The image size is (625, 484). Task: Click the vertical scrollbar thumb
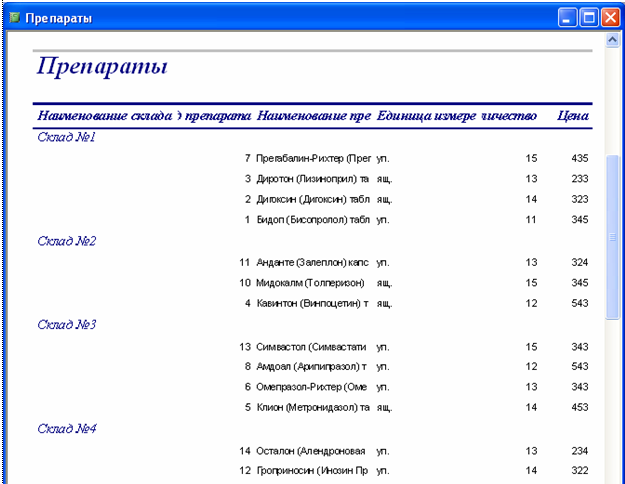(x=614, y=235)
